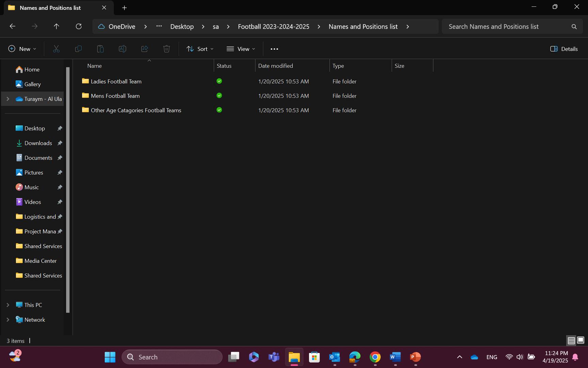Image resolution: width=588 pixels, height=368 pixels.
Task: Open the Sort dropdown
Action: pyautogui.click(x=200, y=49)
